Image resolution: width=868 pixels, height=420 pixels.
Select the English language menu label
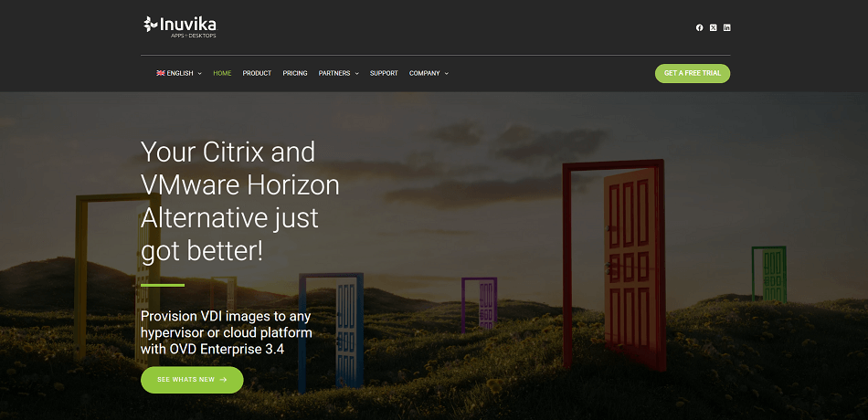(180, 73)
